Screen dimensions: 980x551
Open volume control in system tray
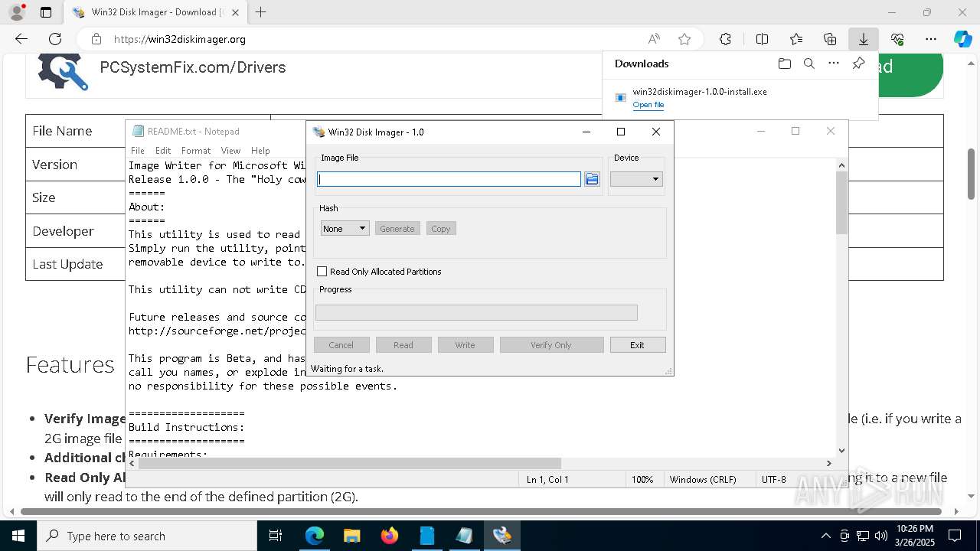(881, 536)
